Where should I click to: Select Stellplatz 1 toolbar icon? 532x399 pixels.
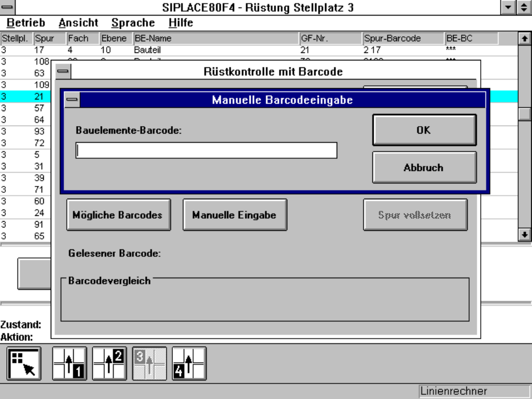[x=70, y=364]
